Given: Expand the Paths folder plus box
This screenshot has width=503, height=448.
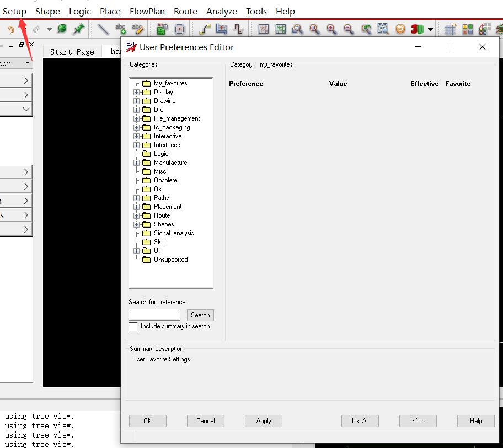Looking at the screenshot, I should [x=136, y=198].
